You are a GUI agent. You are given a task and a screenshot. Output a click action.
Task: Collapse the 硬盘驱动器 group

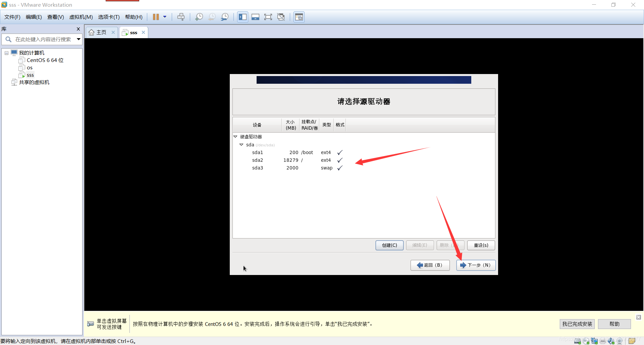(235, 137)
